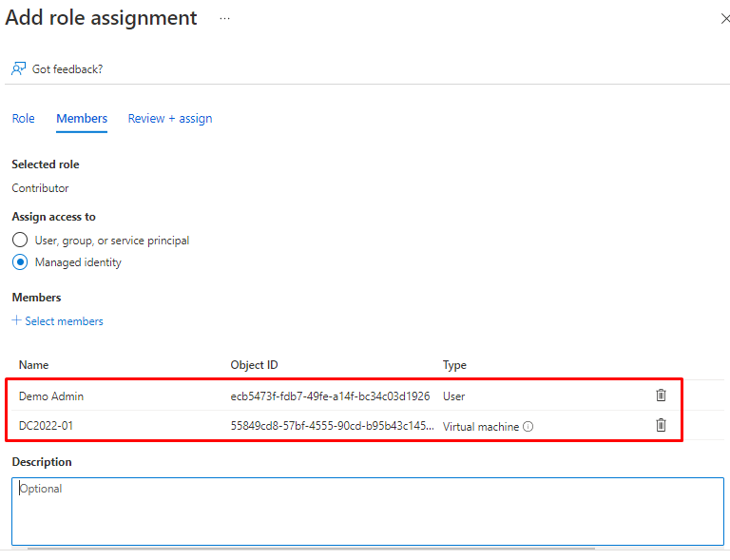Remove DC2022-01 using the trash icon
This screenshot has height=560, width=730.
[661, 425]
